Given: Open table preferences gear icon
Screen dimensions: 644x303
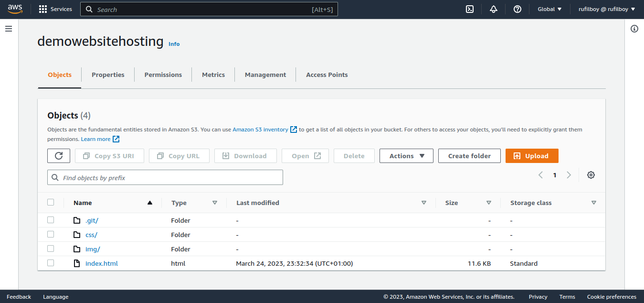Looking at the screenshot, I should pos(591,175).
